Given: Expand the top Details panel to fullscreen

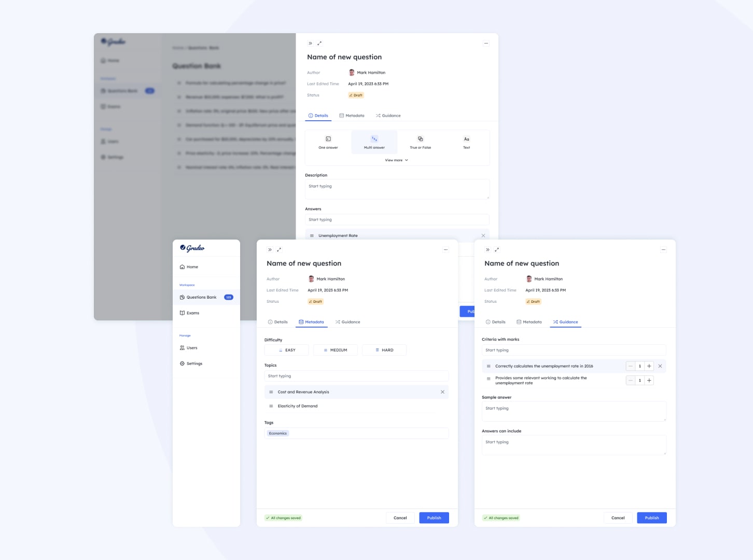Looking at the screenshot, I should click(319, 44).
